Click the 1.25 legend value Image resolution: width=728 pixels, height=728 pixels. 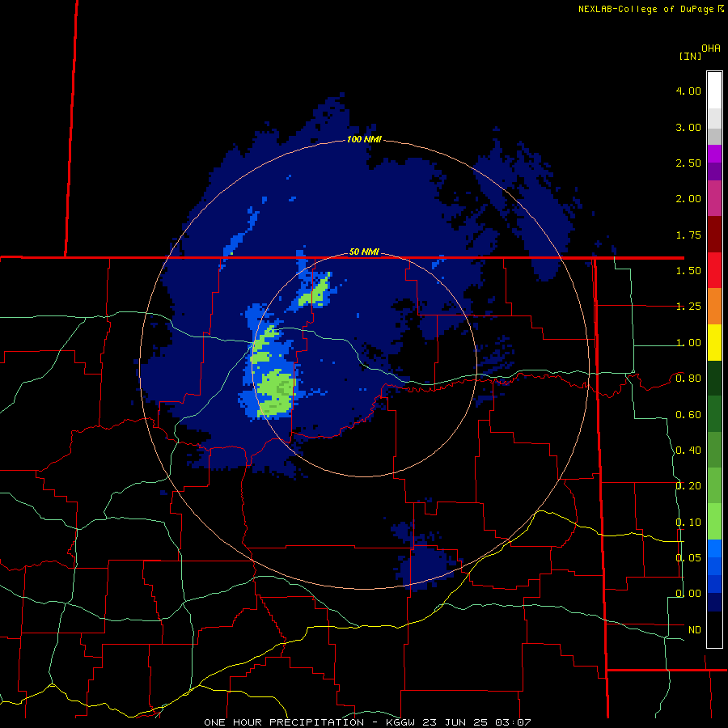[688, 307]
